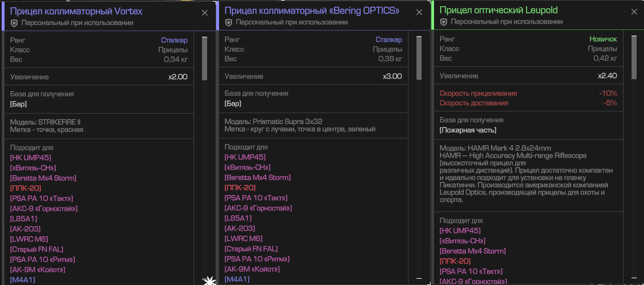Viewport: 644px width, 285px height.
Task: Open [PSA PA 10 «Ритм»] in Bering OPTICS panel
Action: (257, 259)
